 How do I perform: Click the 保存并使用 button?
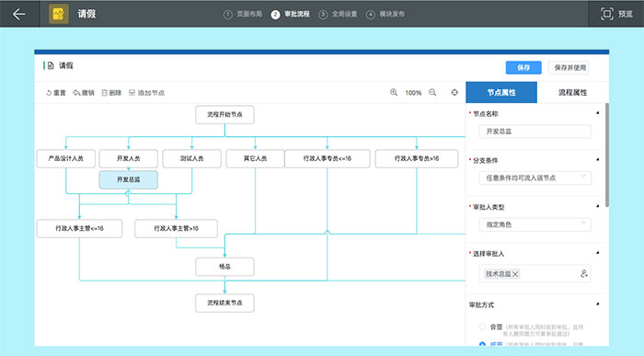point(569,68)
